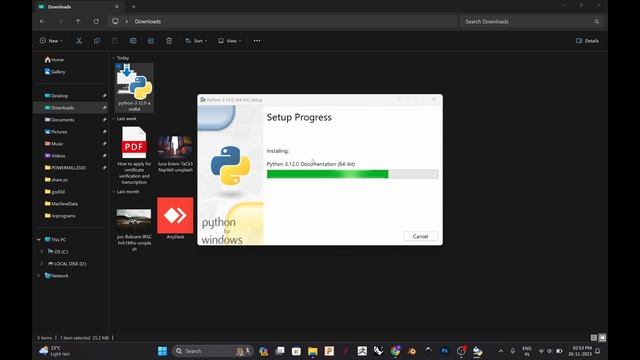Expand the LOCAL DISK (D:) node
The width and height of the screenshot is (640, 360).
pyautogui.click(x=42, y=264)
